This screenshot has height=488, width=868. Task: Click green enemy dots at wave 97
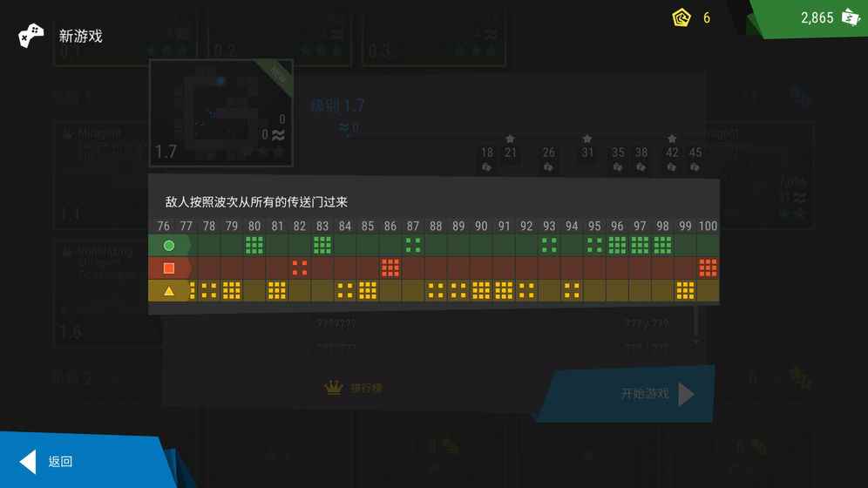pyautogui.click(x=640, y=245)
